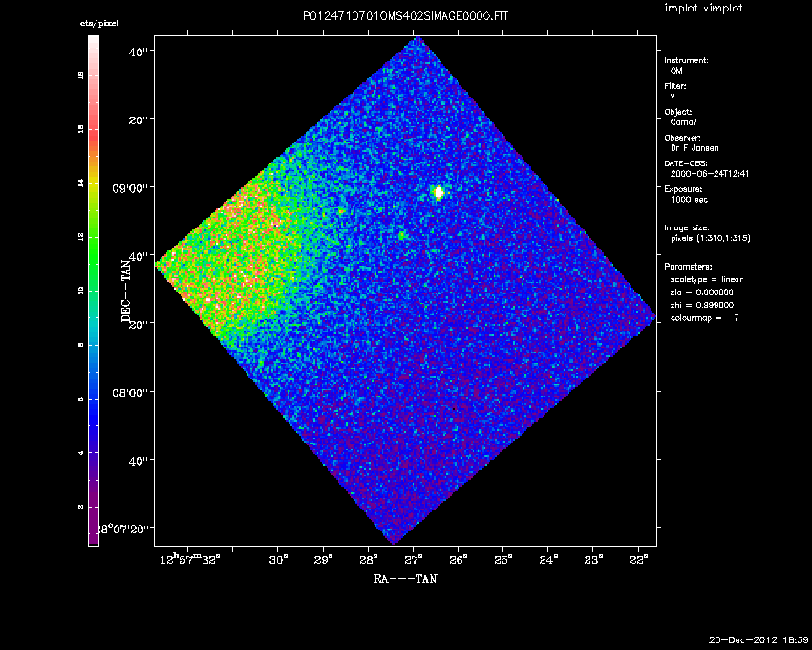Click the bright white star in the image
This screenshot has height=650, width=812.
pos(438,193)
